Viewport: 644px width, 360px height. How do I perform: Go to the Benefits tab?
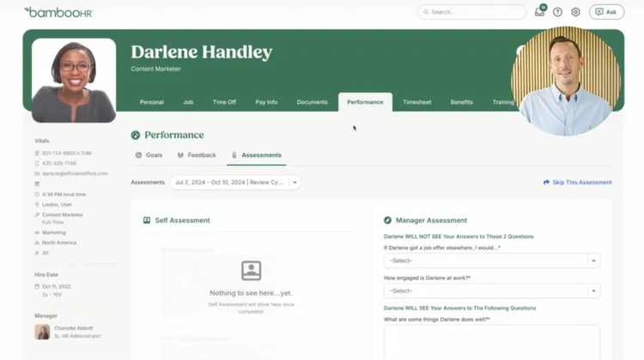(461, 102)
